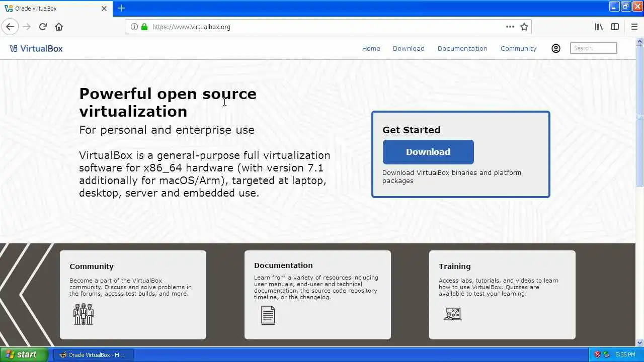Open the browser home page icon
Image resolution: width=644 pixels, height=362 pixels.
point(59,27)
